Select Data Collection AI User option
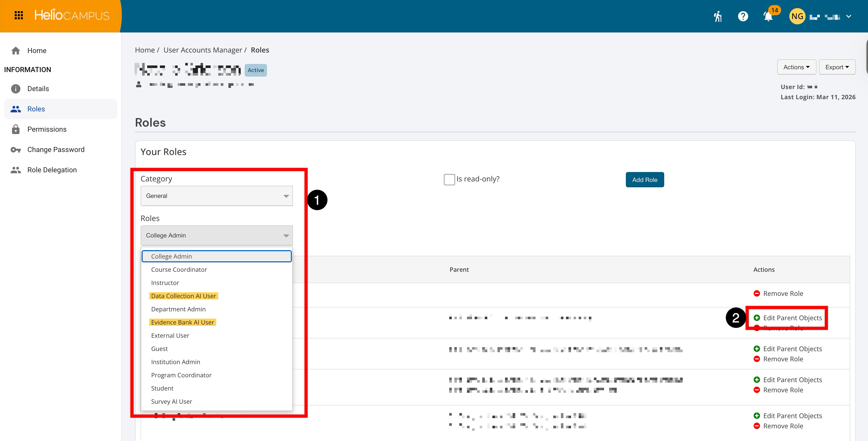Screen dimensions: 868x441 pyautogui.click(x=183, y=296)
